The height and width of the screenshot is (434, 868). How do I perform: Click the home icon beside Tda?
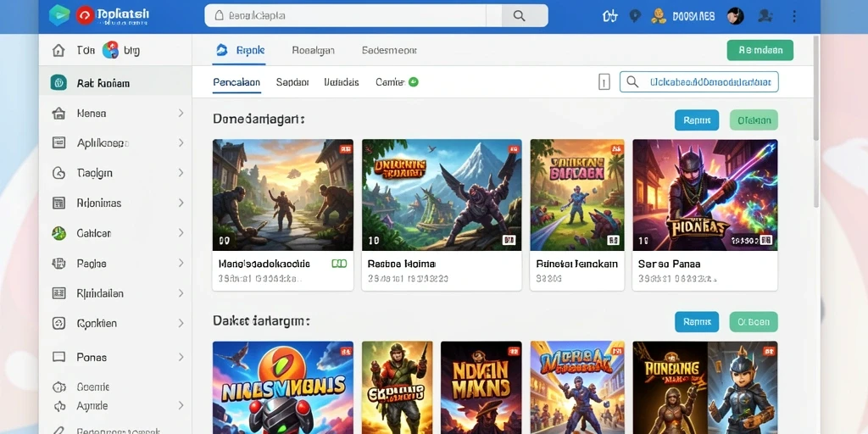click(x=58, y=51)
